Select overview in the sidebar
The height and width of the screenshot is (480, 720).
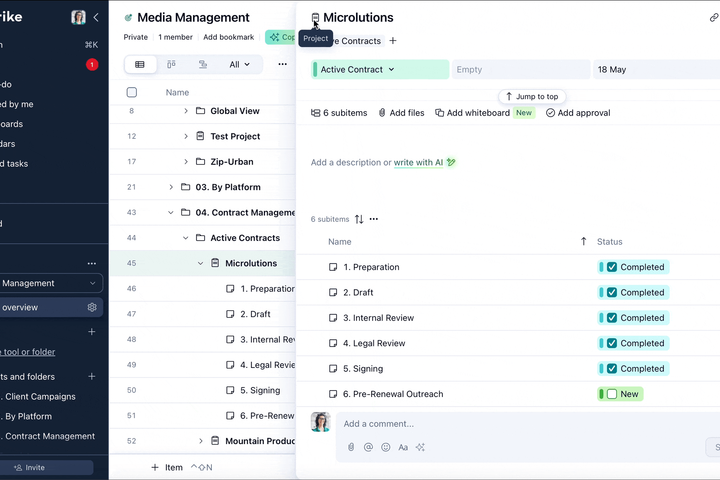coord(51,307)
